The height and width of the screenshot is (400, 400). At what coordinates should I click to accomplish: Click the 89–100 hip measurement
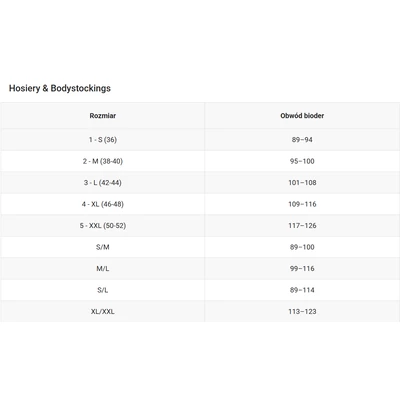point(302,247)
